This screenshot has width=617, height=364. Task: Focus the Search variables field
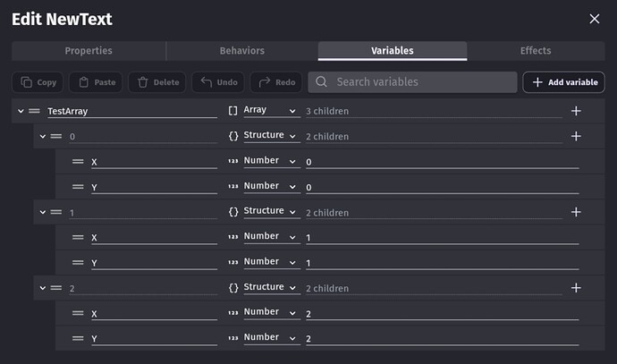(412, 82)
